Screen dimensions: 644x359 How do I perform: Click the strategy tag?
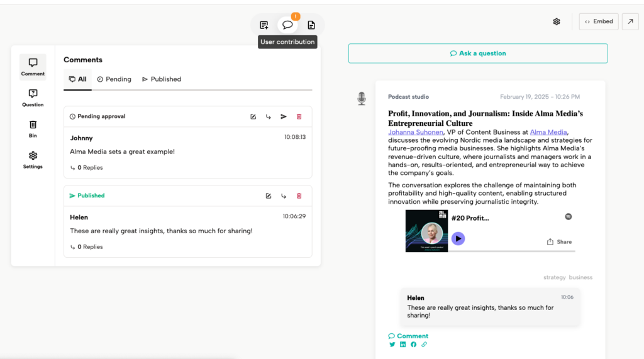tap(555, 278)
